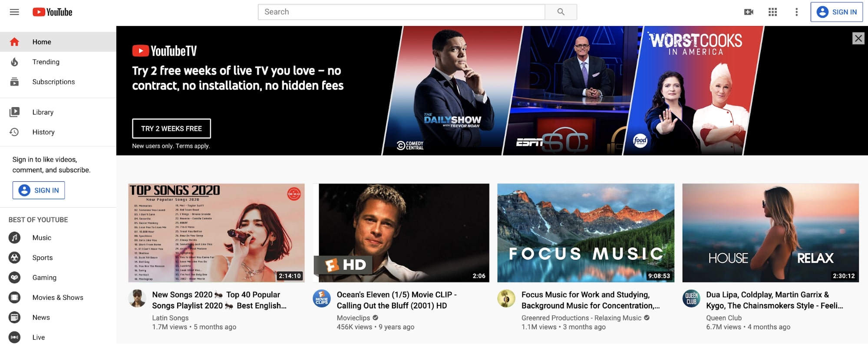Viewport: 868px width, 344px height.
Task: Click SIGN IN button in sidebar
Action: click(39, 190)
